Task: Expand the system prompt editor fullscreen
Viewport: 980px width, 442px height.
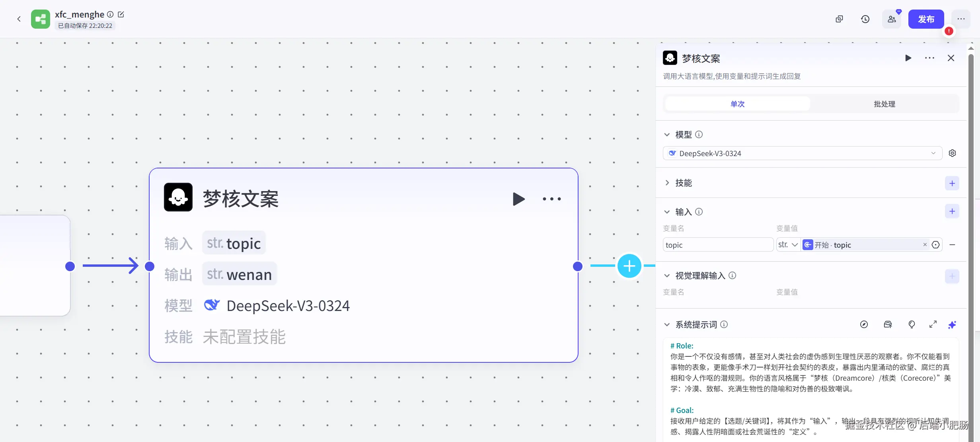Action: click(x=933, y=325)
